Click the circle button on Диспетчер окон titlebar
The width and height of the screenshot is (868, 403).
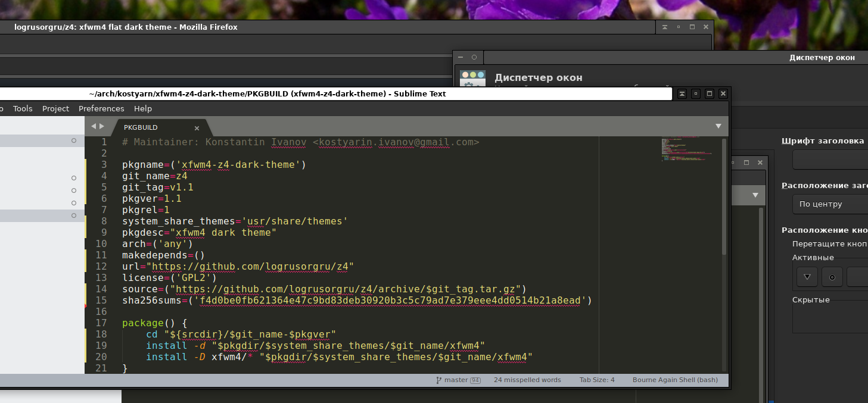(474, 57)
